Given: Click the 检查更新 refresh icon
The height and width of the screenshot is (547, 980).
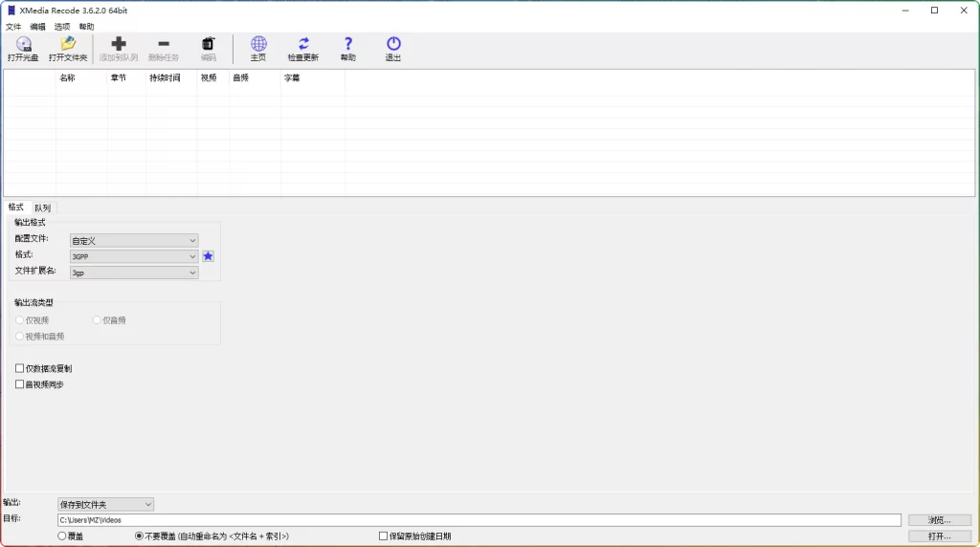Looking at the screenshot, I should pos(303,44).
